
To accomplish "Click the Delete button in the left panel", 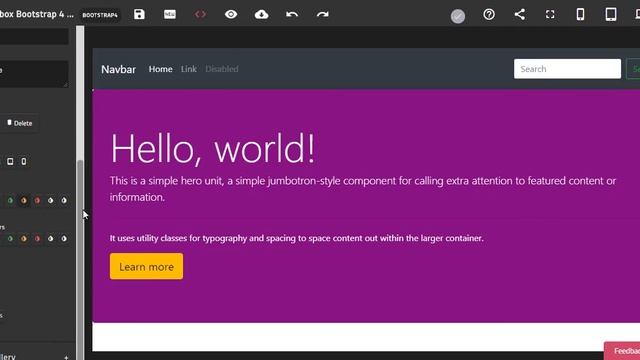I will (20, 123).
